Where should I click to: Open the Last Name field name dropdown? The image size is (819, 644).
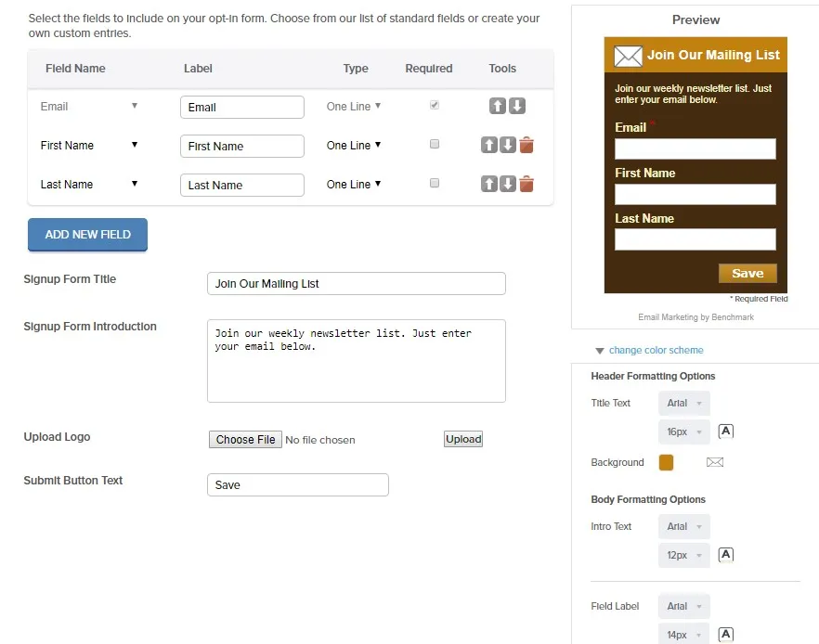(x=89, y=185)
